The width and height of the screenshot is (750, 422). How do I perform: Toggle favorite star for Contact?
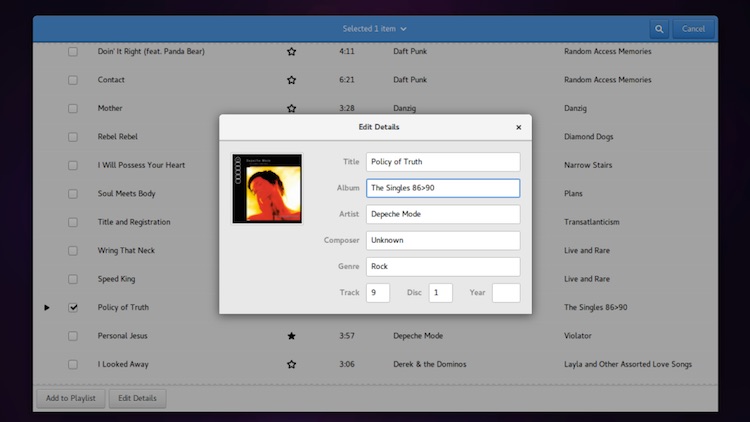[292, 80]
